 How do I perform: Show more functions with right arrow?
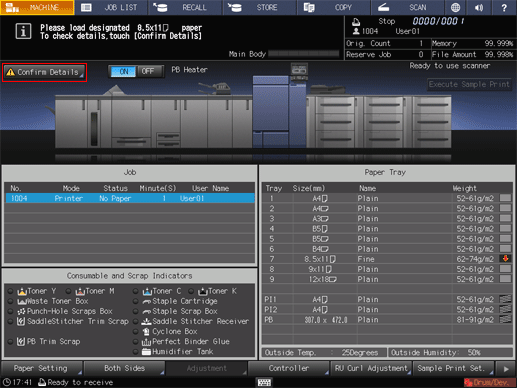tap(506, 369)
